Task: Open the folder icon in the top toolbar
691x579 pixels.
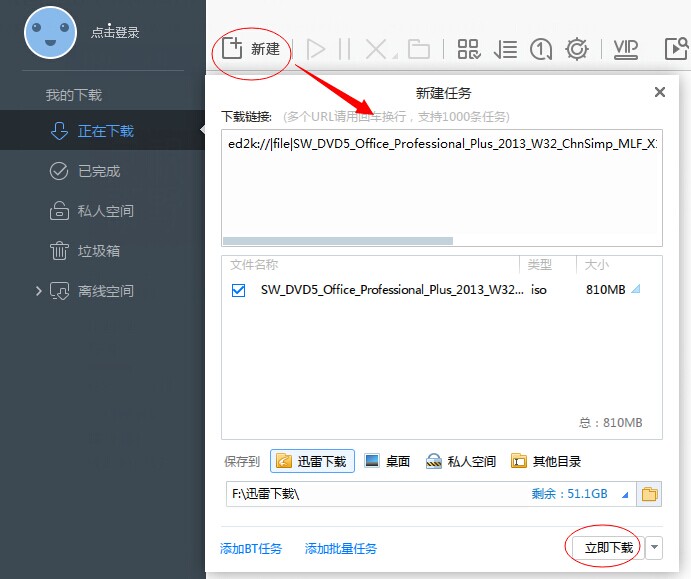Action: (x=419, y=49)
